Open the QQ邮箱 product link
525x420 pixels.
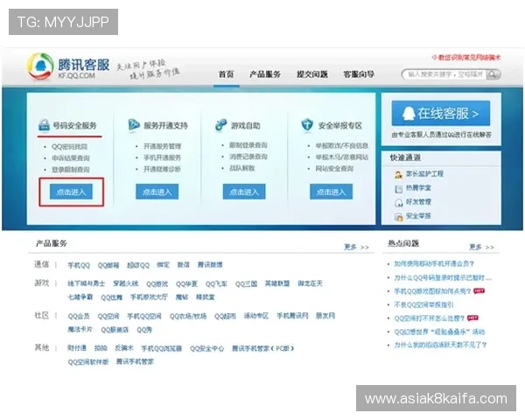108,265
